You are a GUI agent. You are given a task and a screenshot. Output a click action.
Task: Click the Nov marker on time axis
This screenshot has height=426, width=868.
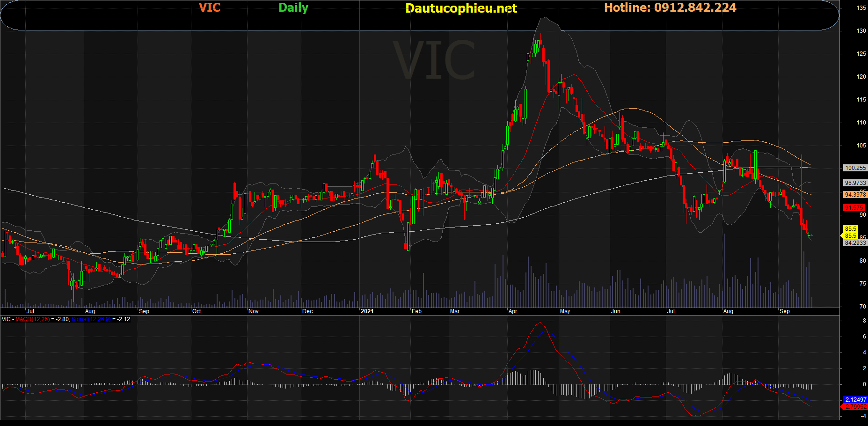[253, 311]
